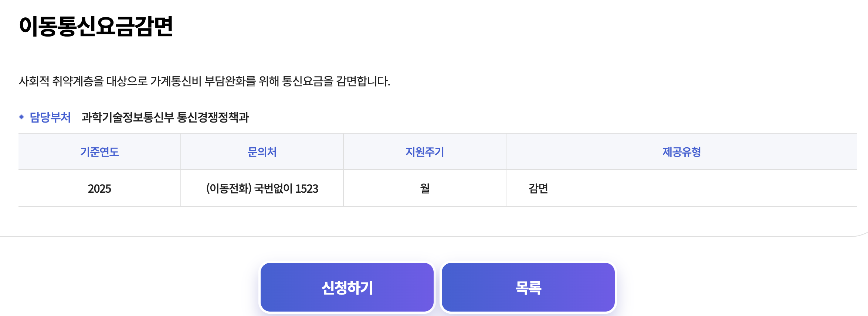Viewport: 868px width, 316px height.
Task: Select the 과학기술정보통신부 통신경쟁정책과 department text
Action: coord(166,117)
